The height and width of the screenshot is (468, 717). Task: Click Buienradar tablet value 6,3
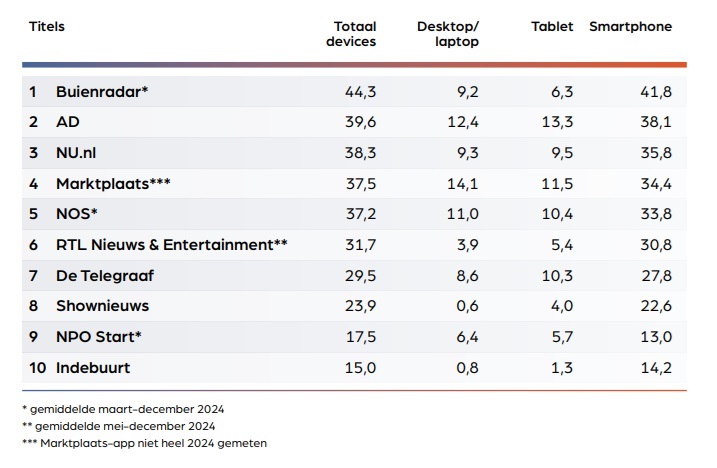[562, 92]
